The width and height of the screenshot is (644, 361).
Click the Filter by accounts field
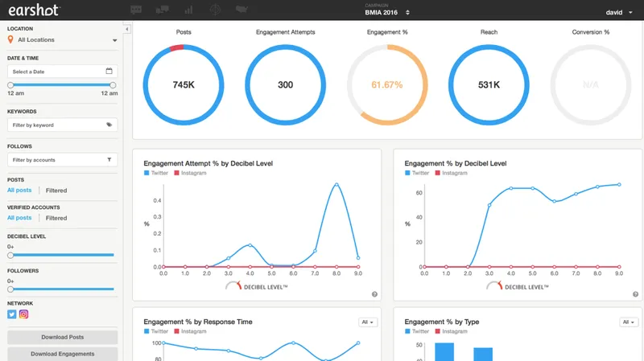tap(63, 159)
